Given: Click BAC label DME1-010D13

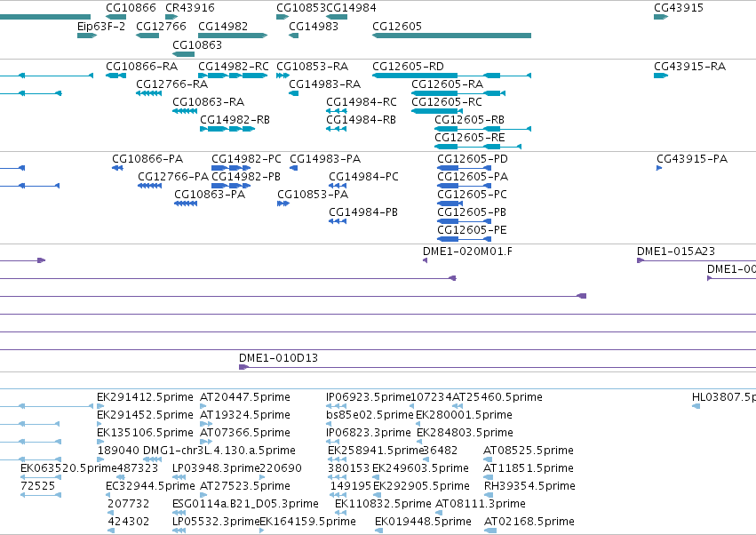Looking at the screenshot, I should pyautogui.click(x=278, y=358).
